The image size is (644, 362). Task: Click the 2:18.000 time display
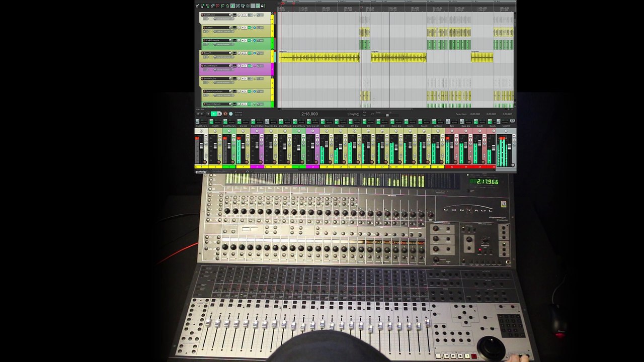[309, 114]
